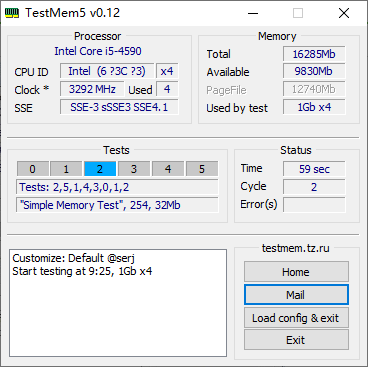Screen dimensions: 368x367
Task: Click the x4 core count field
Action: tap(167, 71)
